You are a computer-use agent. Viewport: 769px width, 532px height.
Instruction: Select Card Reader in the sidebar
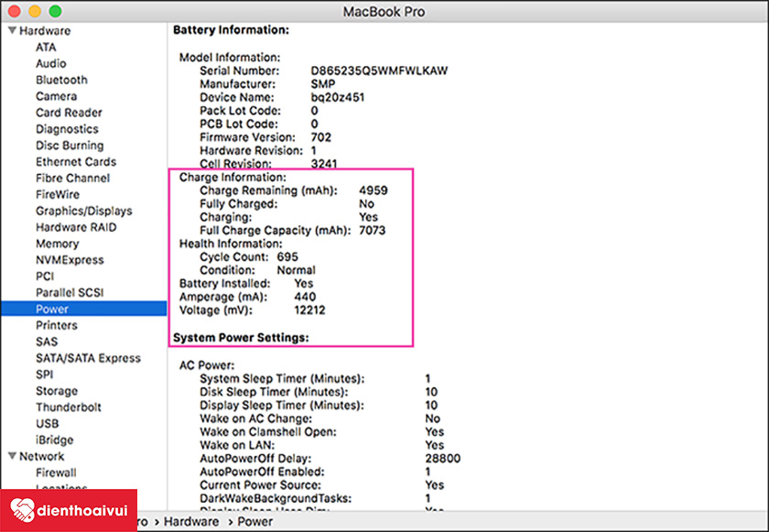tap(68, 113)
